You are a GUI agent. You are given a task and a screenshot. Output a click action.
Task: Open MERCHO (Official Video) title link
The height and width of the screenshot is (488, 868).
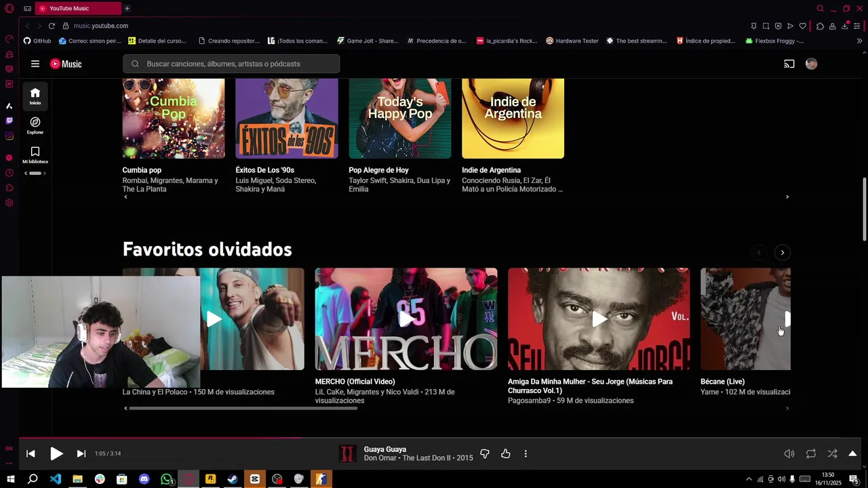[x=355, y=382]
